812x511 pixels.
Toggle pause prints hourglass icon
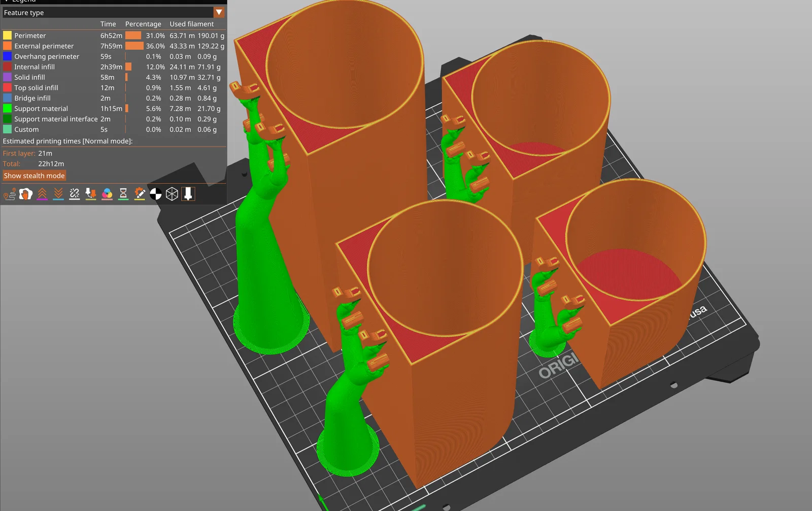click(x=123, y=194)
